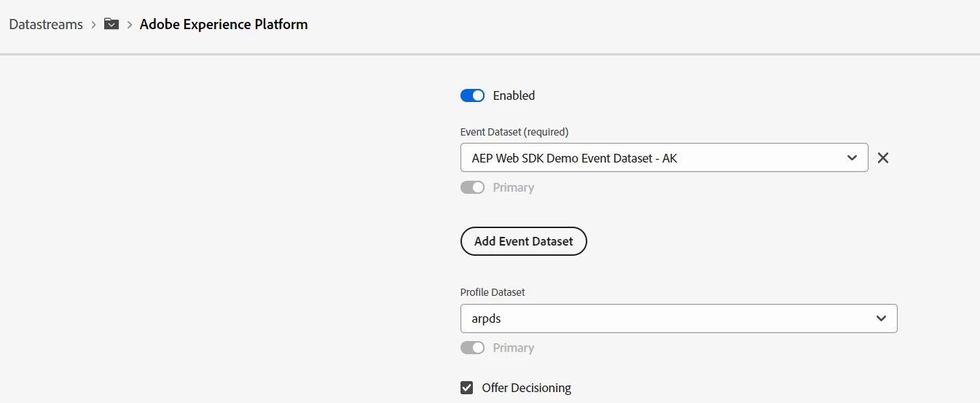Open the arpds Profile Dataset dropdown
The width and height of the screenshot is (980, 403).
(670, 318)
